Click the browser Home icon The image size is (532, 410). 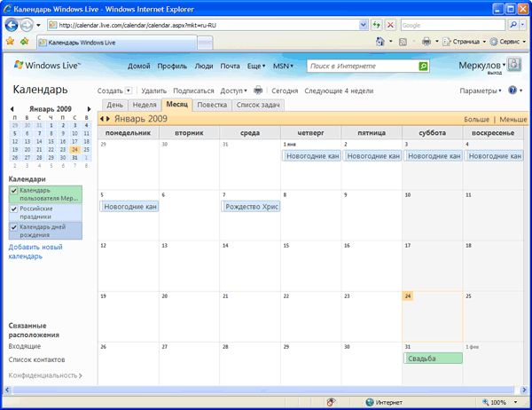click(x=380, y=42)
